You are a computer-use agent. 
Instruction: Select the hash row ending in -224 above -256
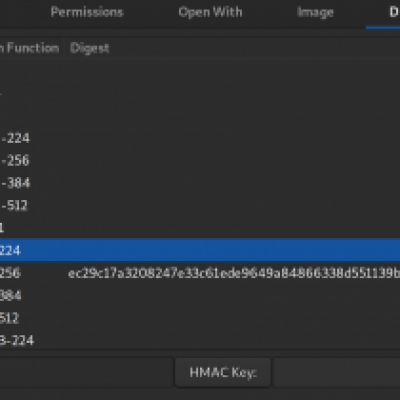pos(200,138)
